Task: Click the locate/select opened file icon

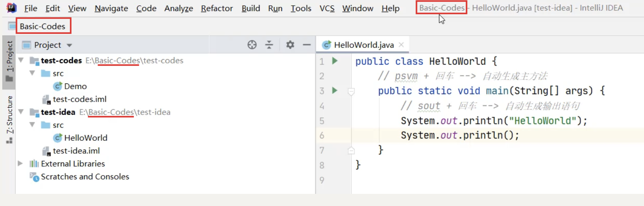Action: tap(252, 45)
